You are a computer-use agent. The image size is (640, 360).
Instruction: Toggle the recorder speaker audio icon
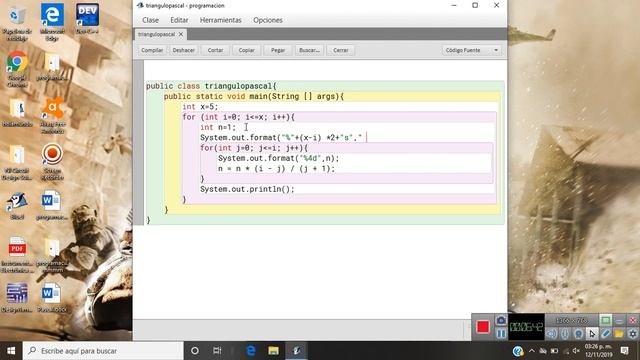point(552,334)
